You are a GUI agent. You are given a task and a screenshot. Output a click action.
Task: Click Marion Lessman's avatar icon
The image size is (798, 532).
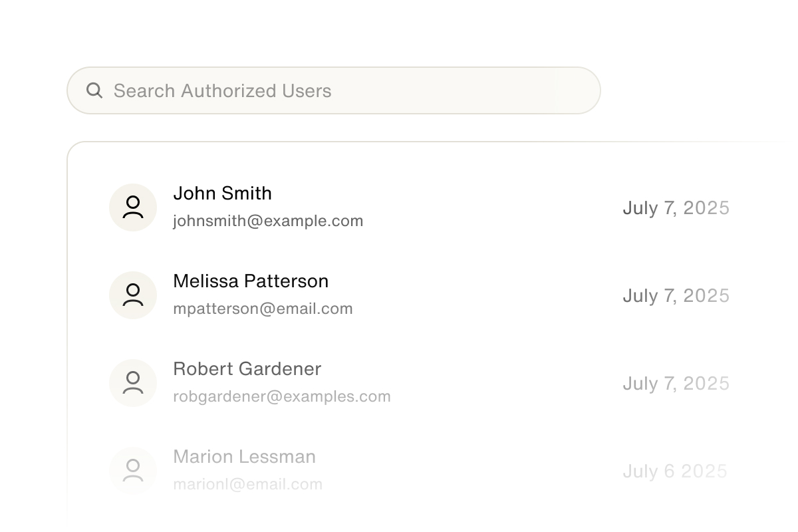point(133,471)
